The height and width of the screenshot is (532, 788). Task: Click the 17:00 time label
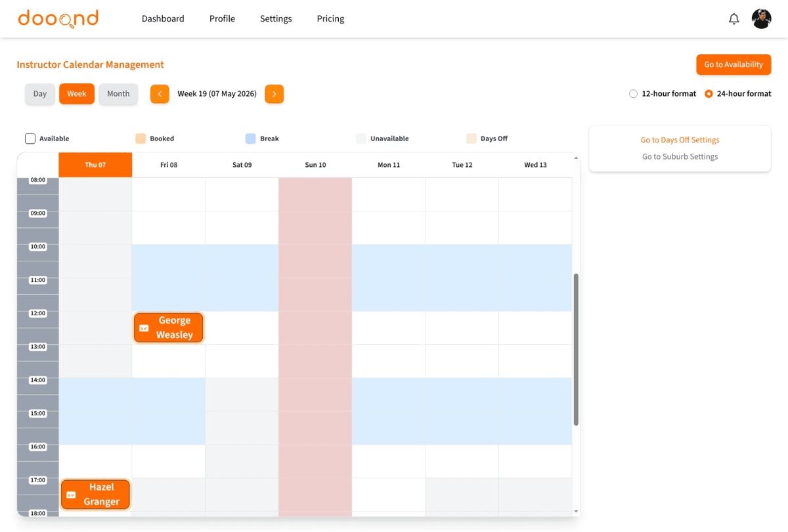[38, 480]
